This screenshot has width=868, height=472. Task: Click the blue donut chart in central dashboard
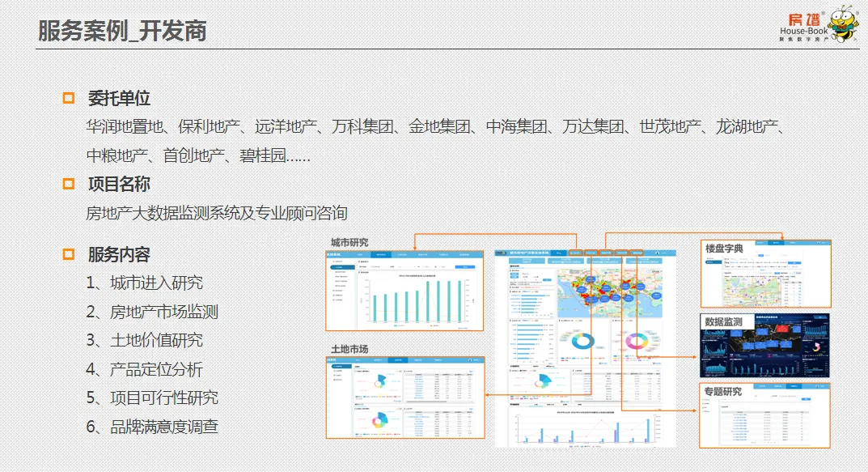pos(582,341)
